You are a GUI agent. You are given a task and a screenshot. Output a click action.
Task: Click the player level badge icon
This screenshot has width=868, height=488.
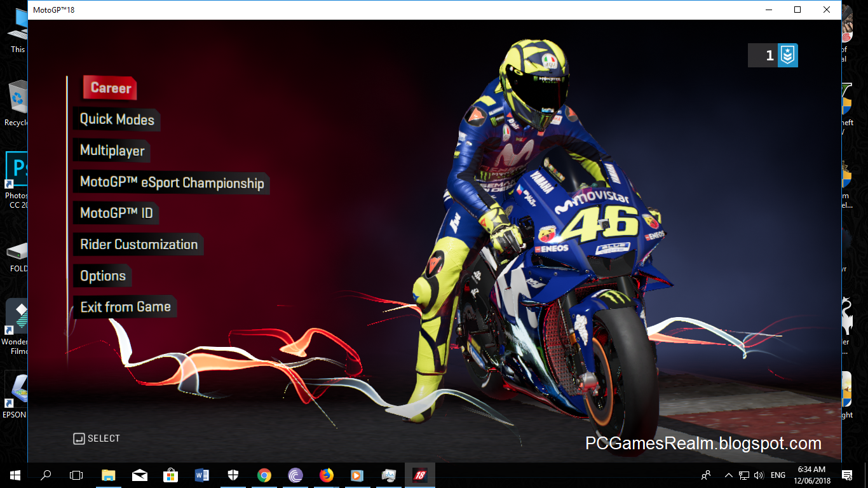(x=787, y=56)
